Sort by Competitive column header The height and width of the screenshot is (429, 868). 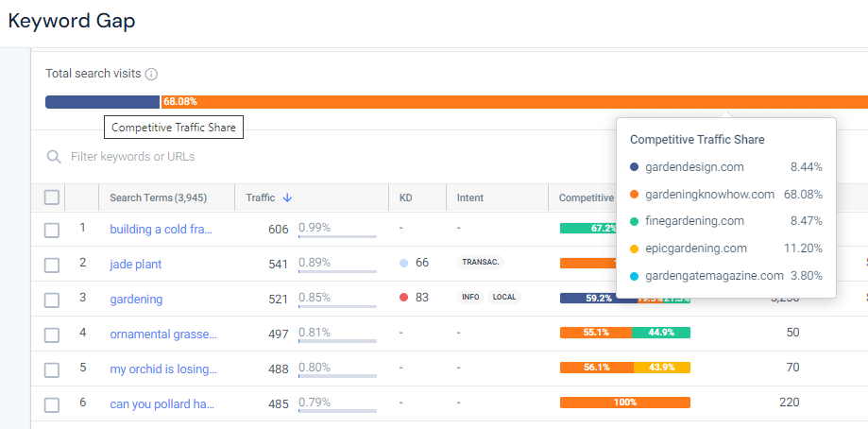tap(587, 197)
